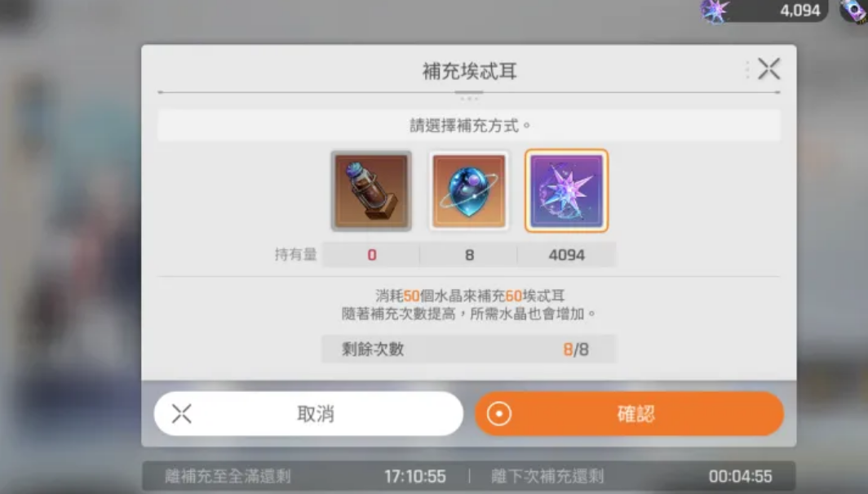This screenshot has height=494, width=868.
Task: Click the X icon on 取消 button
Action: pyautogui.click(x=182, y=414)
